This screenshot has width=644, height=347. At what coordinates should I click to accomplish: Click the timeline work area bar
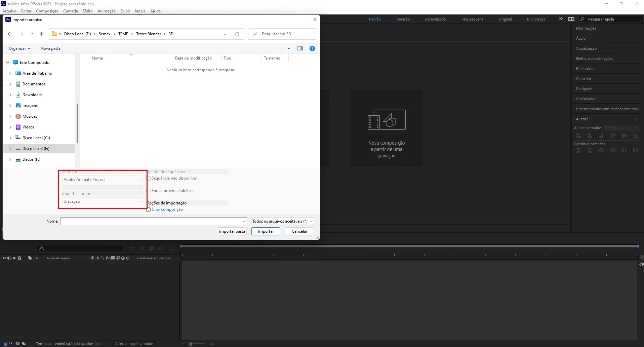(409, 246)
